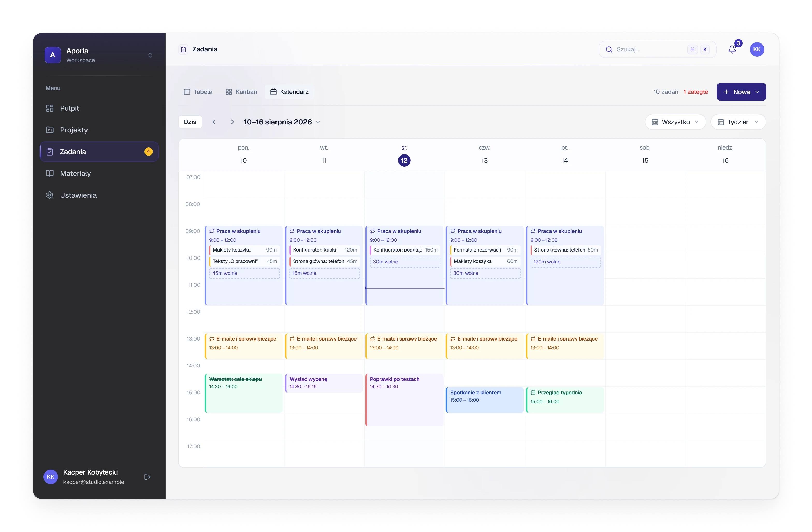The image size is (812, 532).
Task: Click Konfigurator: kubki task on Tuesday
Action: click(x=324, y=250)
